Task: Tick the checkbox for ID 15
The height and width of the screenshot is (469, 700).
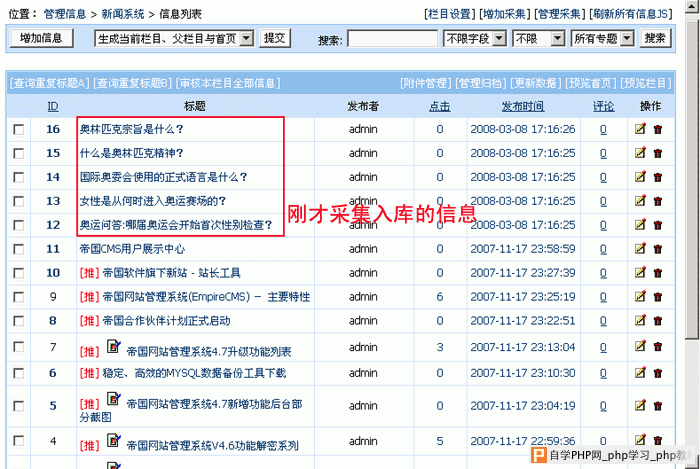Action: pos(19,154)
